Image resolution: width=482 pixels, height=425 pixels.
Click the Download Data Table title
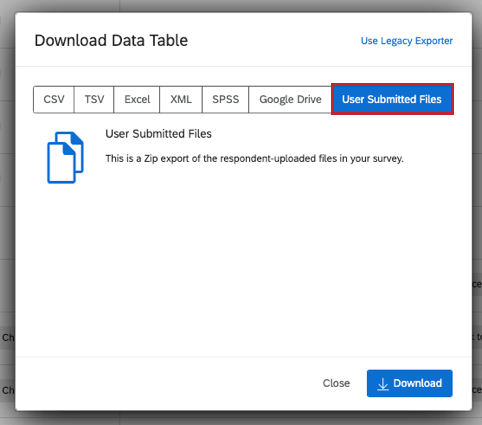tap(111, 40)
